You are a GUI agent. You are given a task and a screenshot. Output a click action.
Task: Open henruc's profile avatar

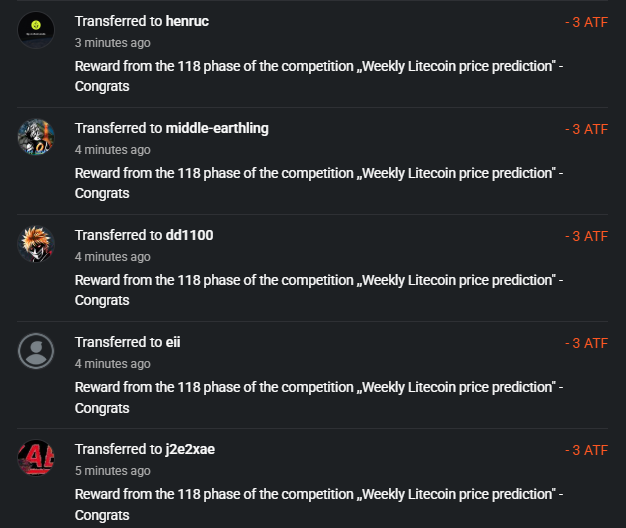[36, 30]
